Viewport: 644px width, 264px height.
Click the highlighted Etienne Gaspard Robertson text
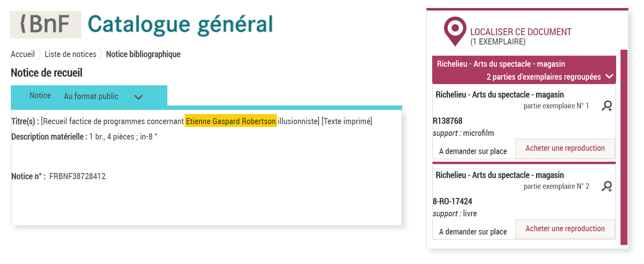click(230, 121)
